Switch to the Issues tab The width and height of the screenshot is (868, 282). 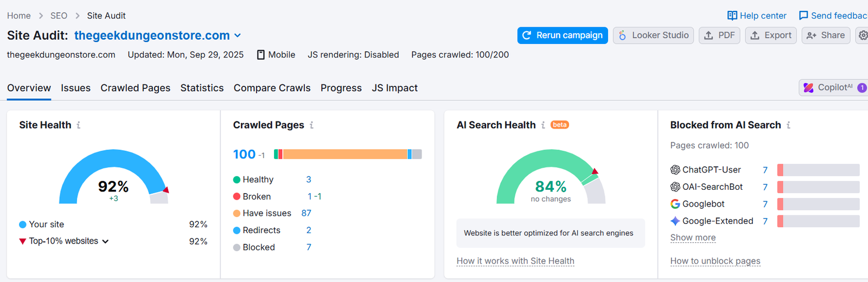pyautogui.click(x=75, y=88)
